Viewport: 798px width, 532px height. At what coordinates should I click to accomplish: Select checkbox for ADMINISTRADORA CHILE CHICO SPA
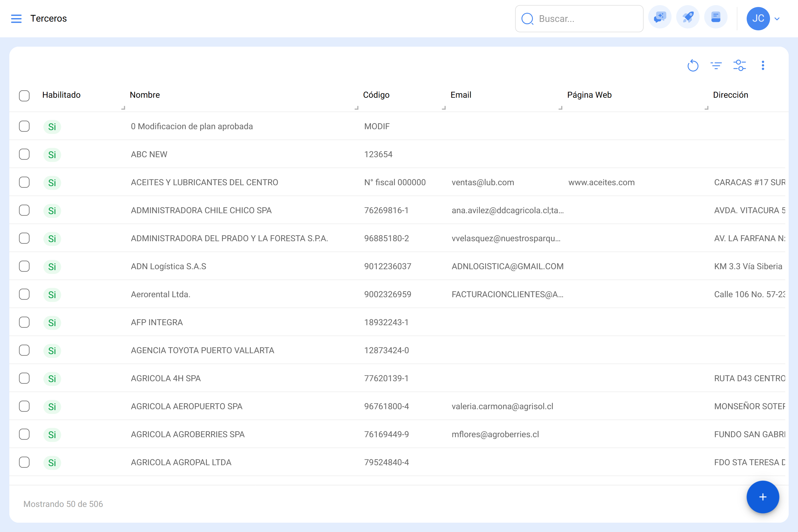pos(24,210)
